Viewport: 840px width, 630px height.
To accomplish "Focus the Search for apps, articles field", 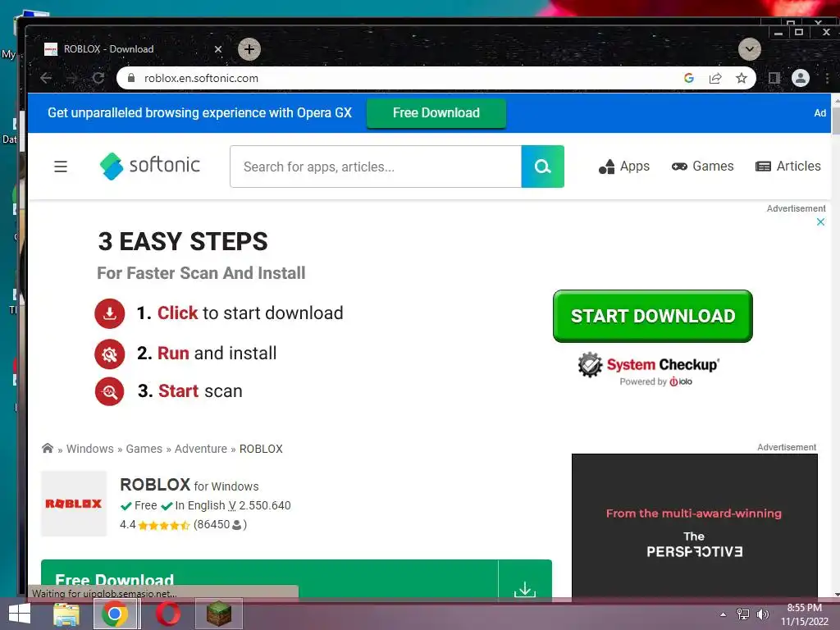I will tap(376, 167).
